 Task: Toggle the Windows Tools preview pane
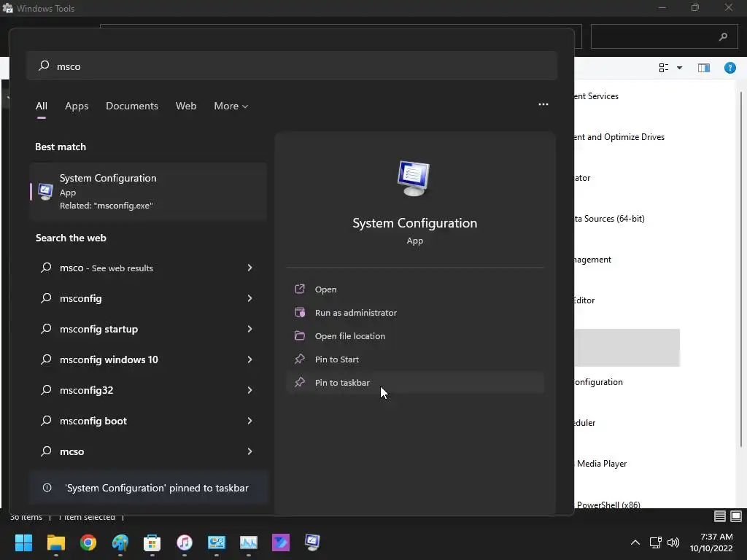704,68
